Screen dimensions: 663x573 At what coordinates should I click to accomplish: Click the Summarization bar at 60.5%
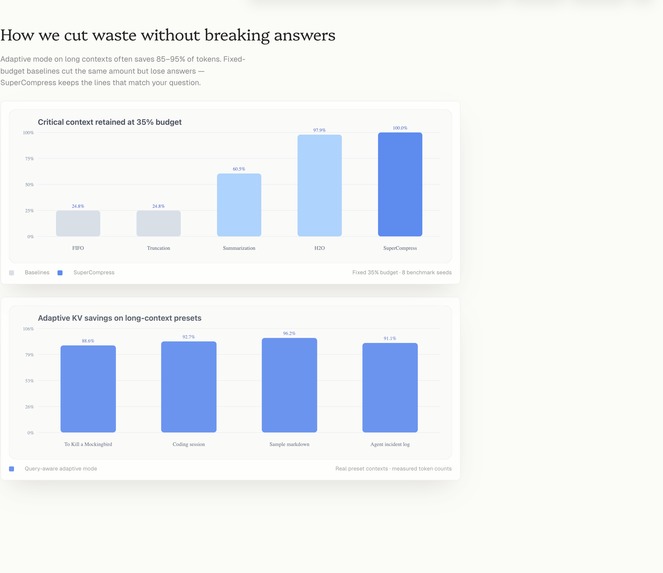[x=239, y=205]
